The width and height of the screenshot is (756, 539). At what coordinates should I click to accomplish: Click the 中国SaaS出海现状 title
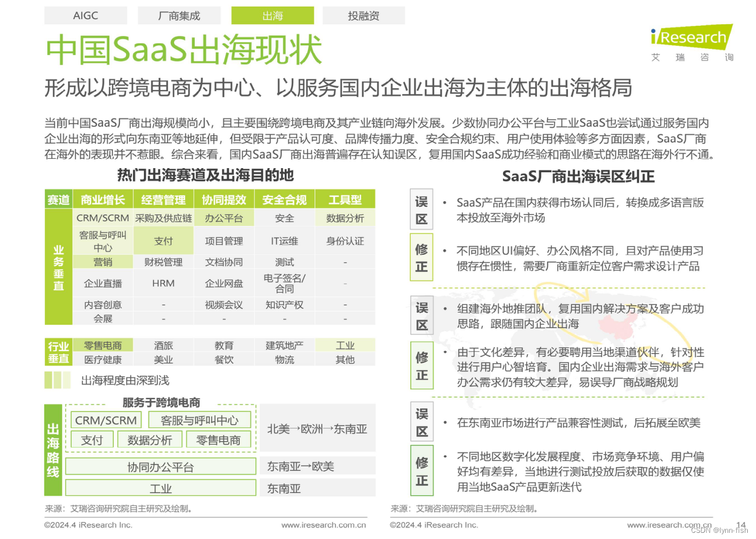[x=183, y=50]
